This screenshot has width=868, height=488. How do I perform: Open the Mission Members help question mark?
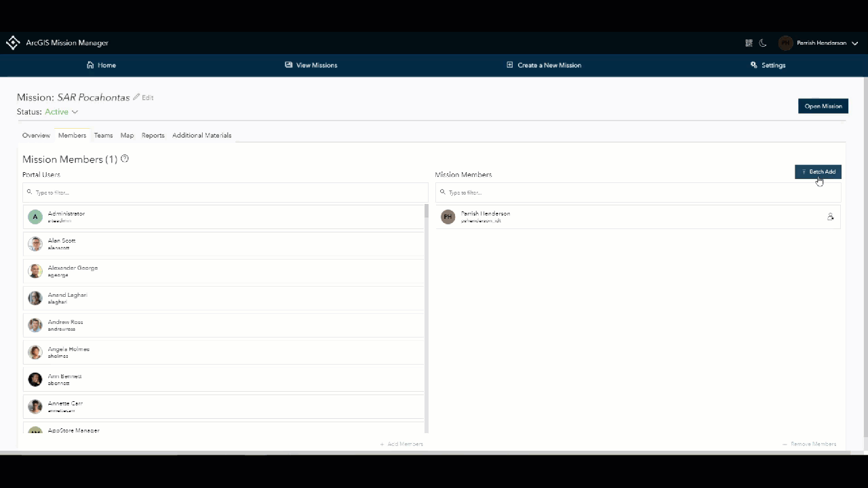pos(124,159)
